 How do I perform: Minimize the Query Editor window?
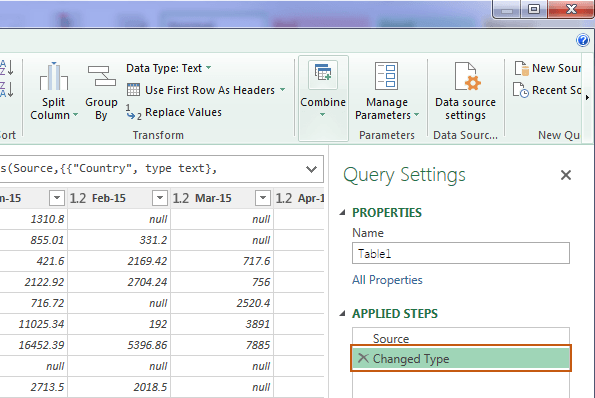507,10
